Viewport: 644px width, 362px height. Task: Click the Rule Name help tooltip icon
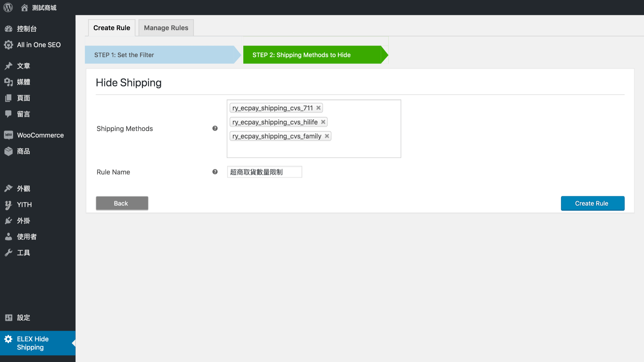(x=215, y=172)
